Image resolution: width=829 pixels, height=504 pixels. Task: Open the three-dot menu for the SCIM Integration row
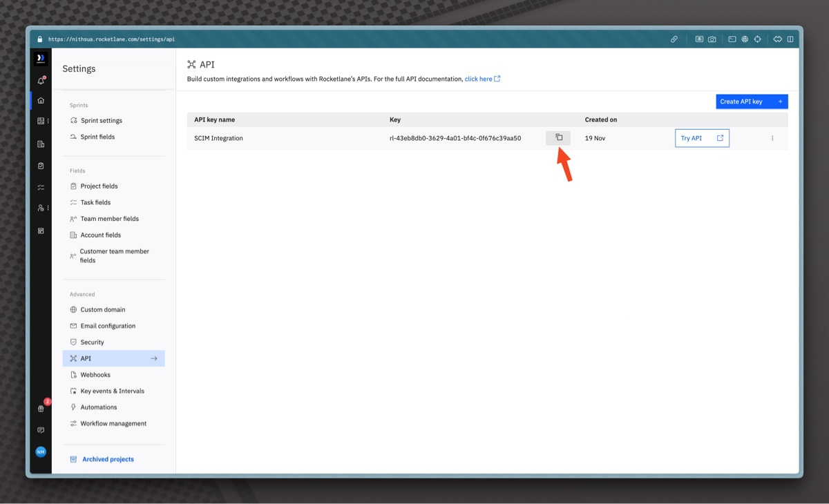[x=772, y=138]
